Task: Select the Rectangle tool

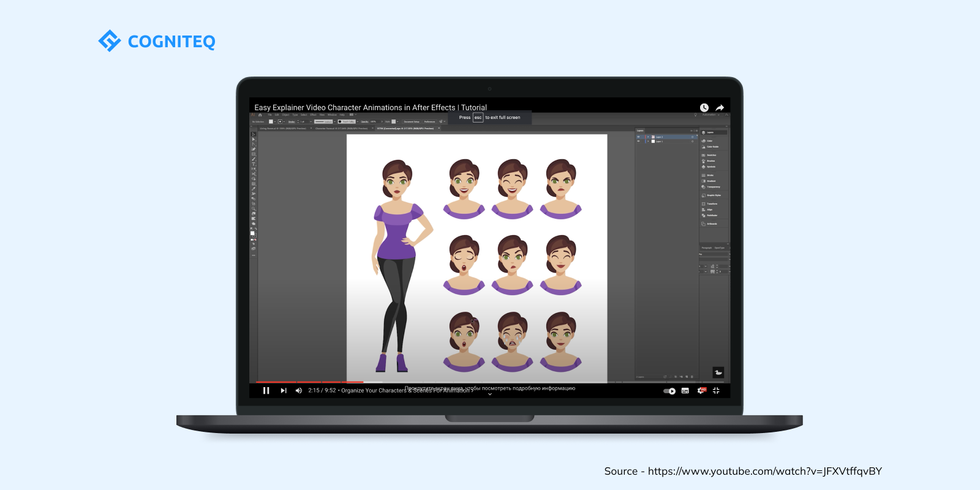Action: coord(254,154)
